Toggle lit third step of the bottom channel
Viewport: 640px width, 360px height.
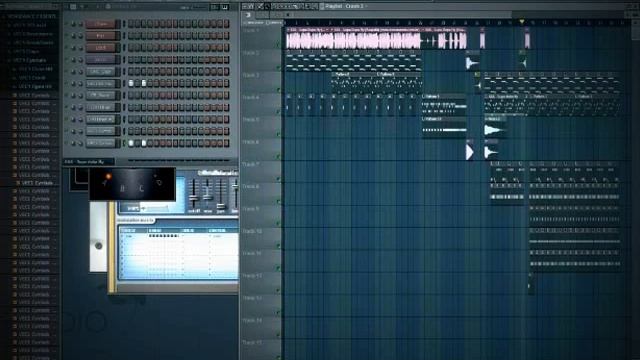point(144,143)
